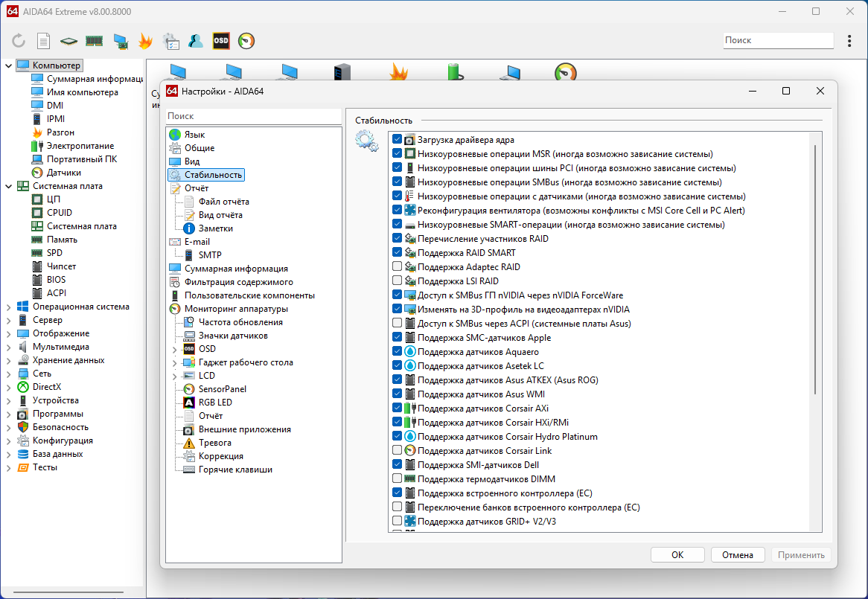Screen dimensions: 868x599
Task: Collapse the Компьютер tree node
Action: [8, 65]
